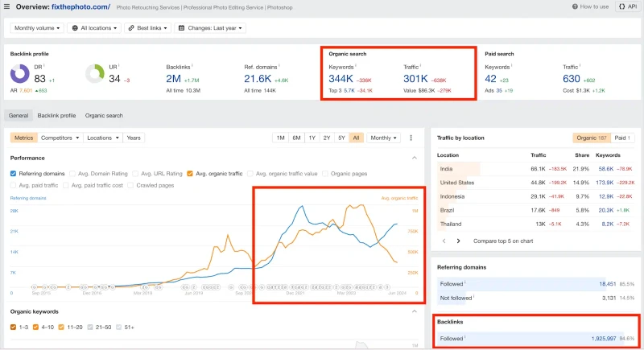Open the hamburger menu icon
Screen dimensions: 644x350
pos(6,6)
